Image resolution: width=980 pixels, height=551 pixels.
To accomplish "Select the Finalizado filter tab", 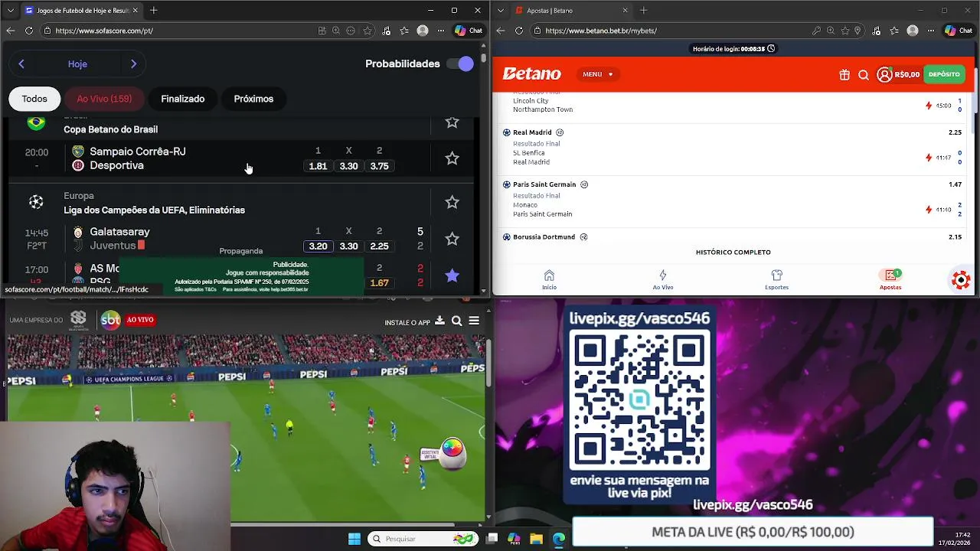I will point(183,99).
